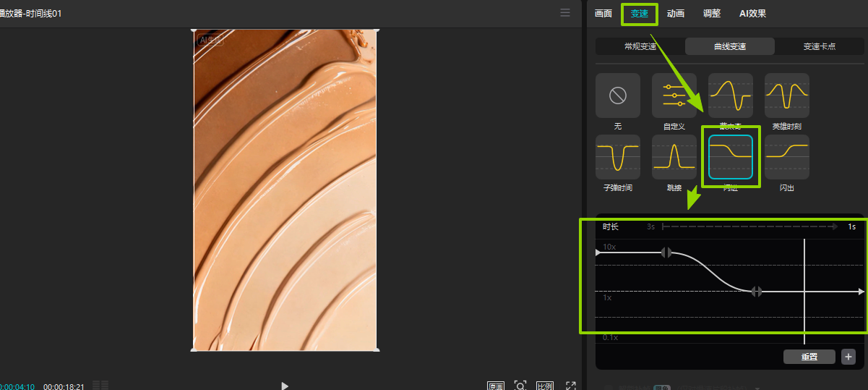The height and width of the screenshot is (390, 868).
Task: Play the video preview
Action: (x=285, y=386)
